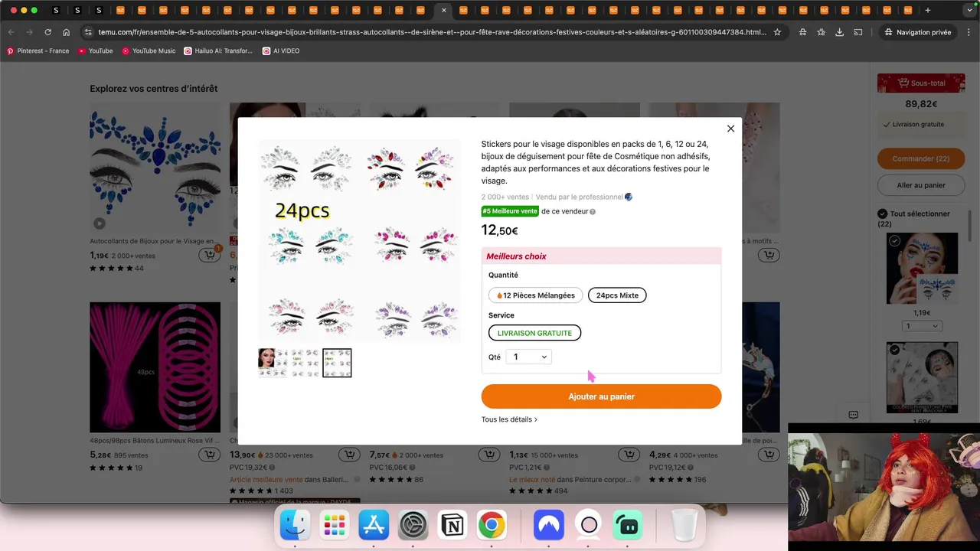This screenshot has width=980, height=551.
Task: Open a new browser tab
Action: (x=927, y=10)
